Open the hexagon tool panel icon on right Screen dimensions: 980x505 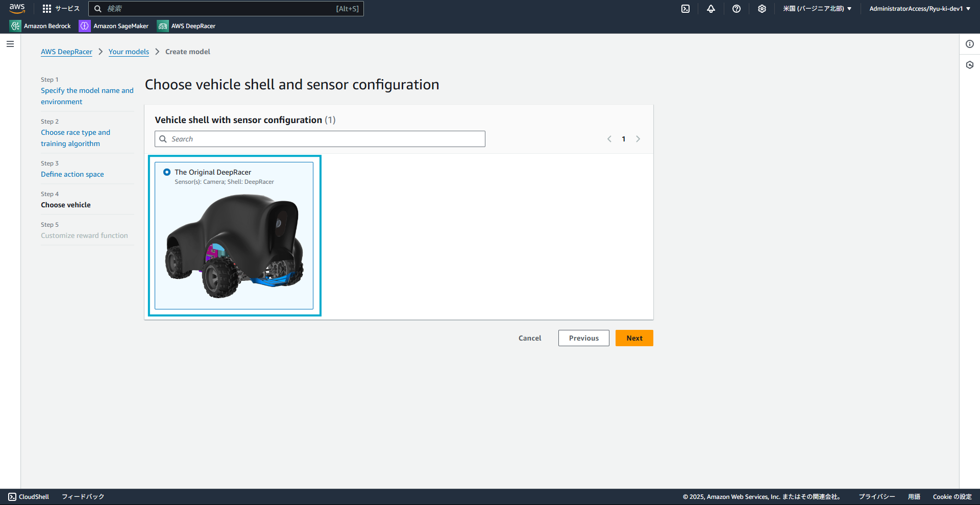point(970,65)
